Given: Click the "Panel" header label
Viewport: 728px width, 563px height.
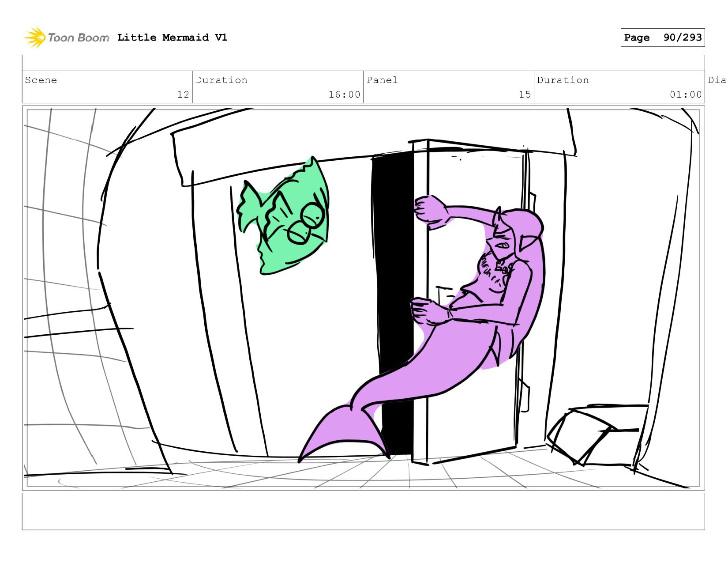Looking at the screenshot, I should pos(382,80).
